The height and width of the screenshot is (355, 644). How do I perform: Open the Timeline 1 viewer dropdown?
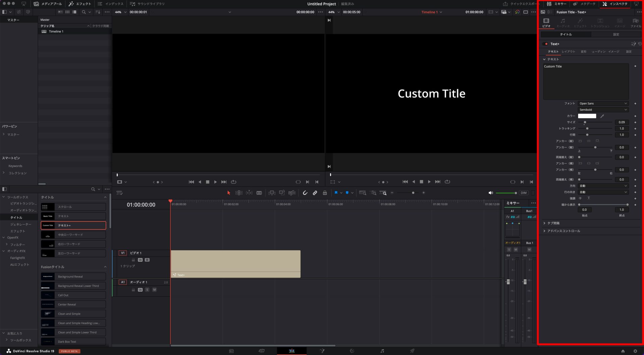click(432, 12)
